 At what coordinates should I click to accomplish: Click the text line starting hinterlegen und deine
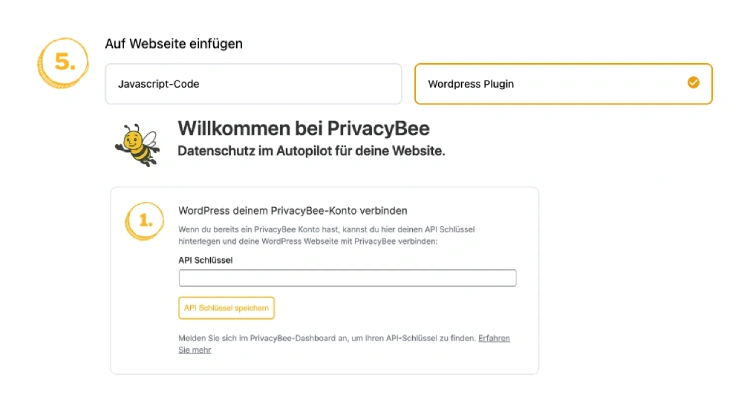click(308, 242)
